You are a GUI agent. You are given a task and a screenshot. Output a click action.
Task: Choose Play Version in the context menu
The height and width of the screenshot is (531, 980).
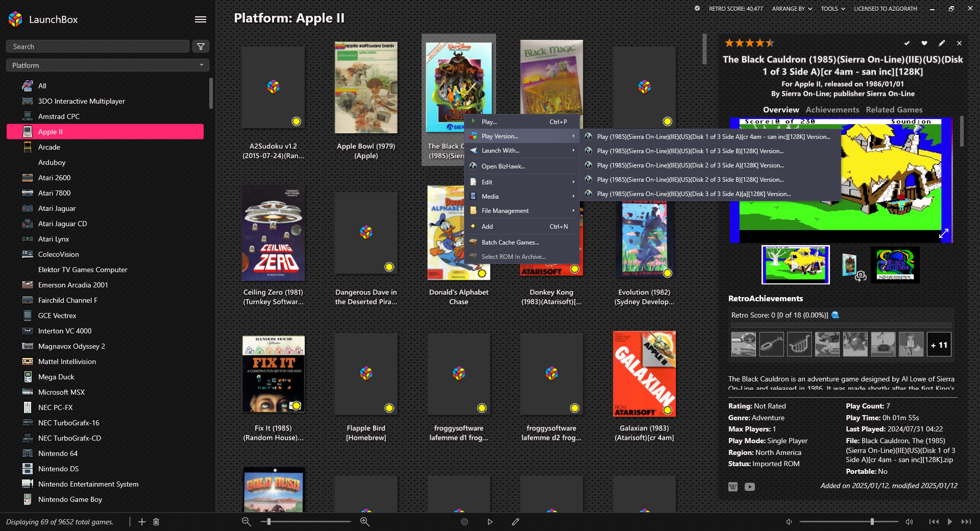pyautogui.click(x=522, y=136)
